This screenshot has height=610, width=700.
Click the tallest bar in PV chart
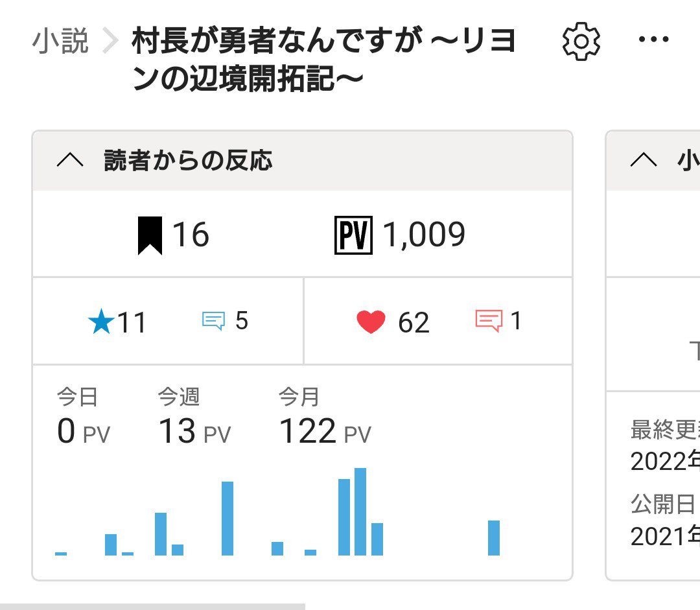pyautogui.click(x=360, y=511)
